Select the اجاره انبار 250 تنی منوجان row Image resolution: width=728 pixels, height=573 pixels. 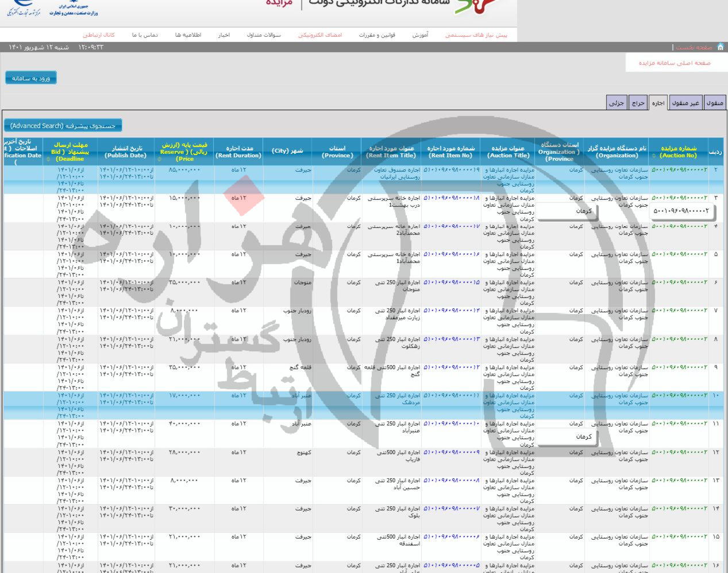[x=398, y=285]
